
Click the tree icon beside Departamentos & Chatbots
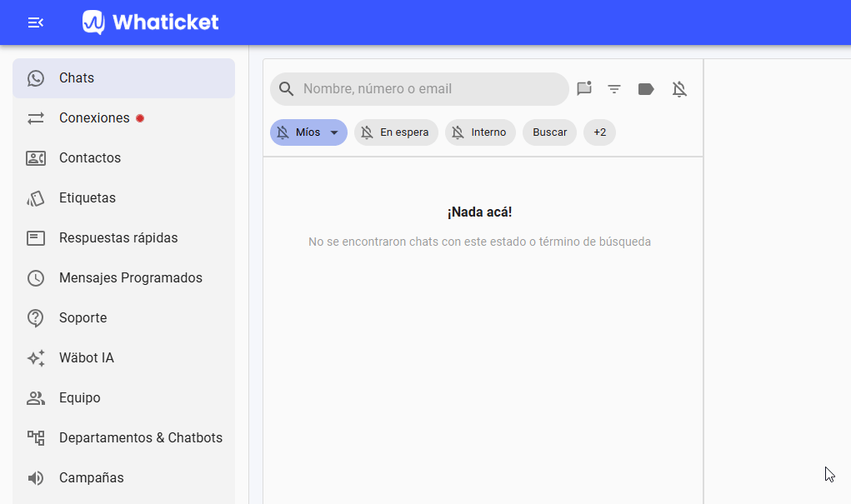pos(36,438)
